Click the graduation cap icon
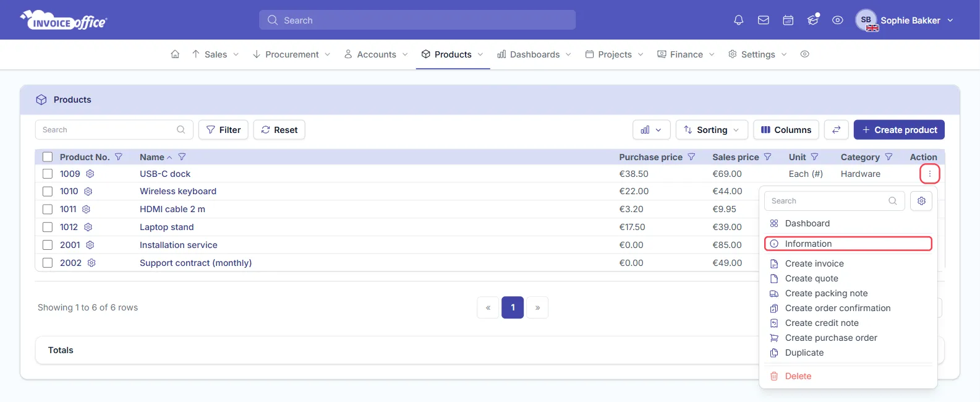Image resolution: width=980 pixels, height=402 pixels. coord(813,20)
